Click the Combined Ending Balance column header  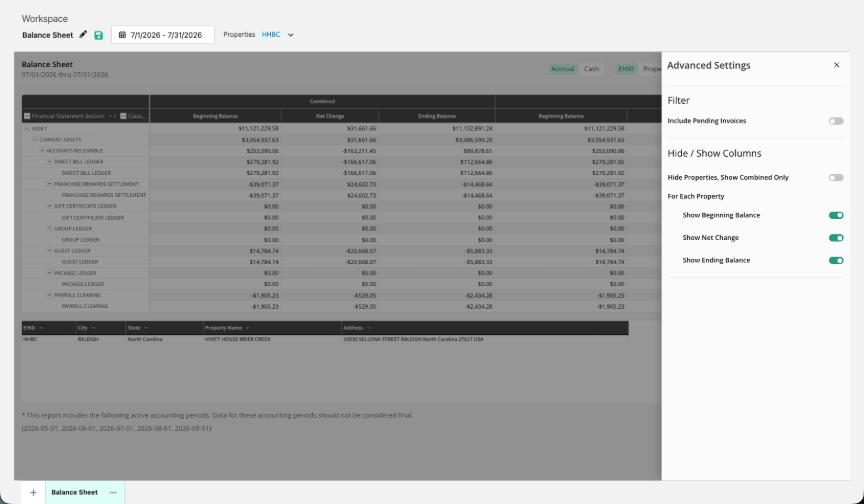tap(437, 116)
